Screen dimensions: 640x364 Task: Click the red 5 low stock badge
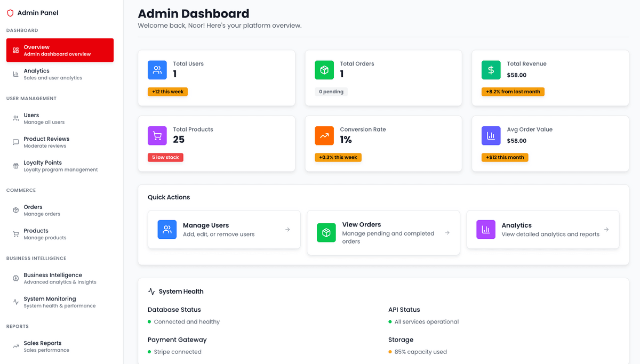[165, 158]
